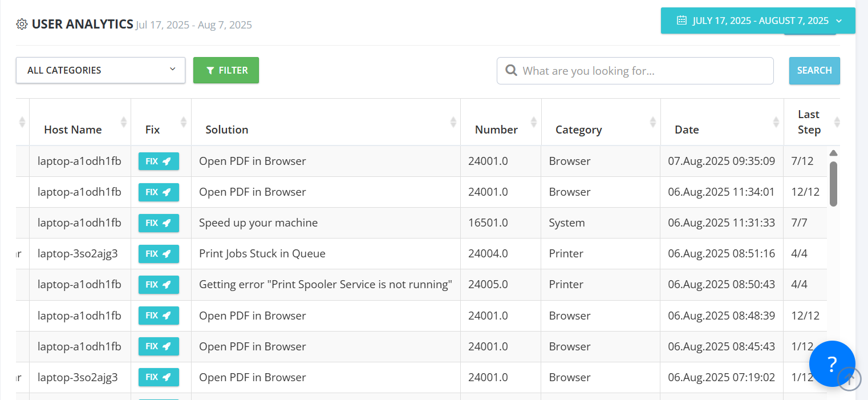
Task: Click date 07.Aug.2025 09:35:09
Action: pos(721,161)
